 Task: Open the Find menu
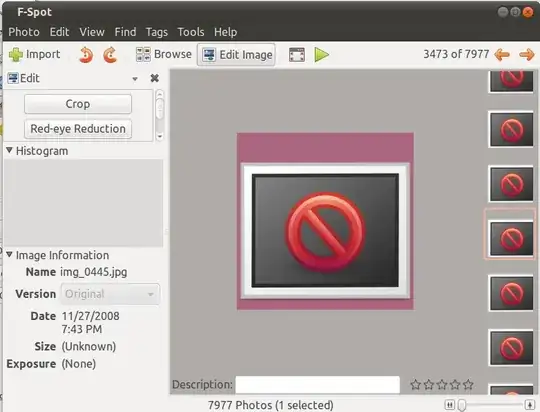[x=125, y=32]
